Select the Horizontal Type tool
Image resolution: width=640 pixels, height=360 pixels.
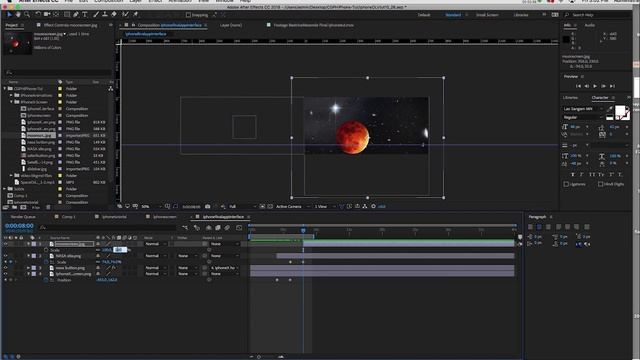[85, 15]
